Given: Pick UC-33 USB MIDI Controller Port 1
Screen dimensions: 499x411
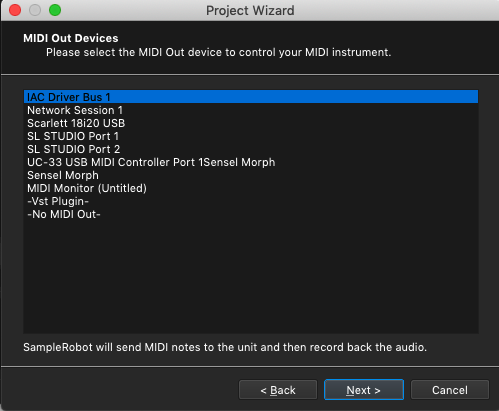Looking at the screenshot, I should click(251, 162).
